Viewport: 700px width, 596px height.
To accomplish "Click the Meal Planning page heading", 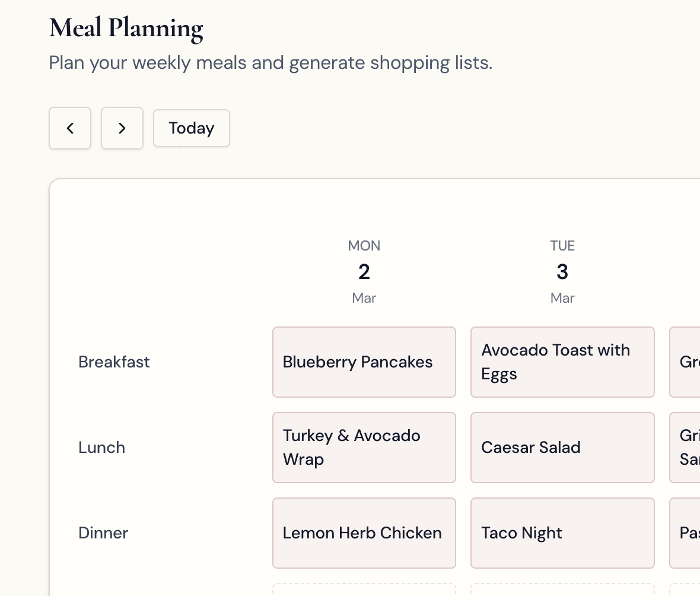I will click(x=126, y=27).
